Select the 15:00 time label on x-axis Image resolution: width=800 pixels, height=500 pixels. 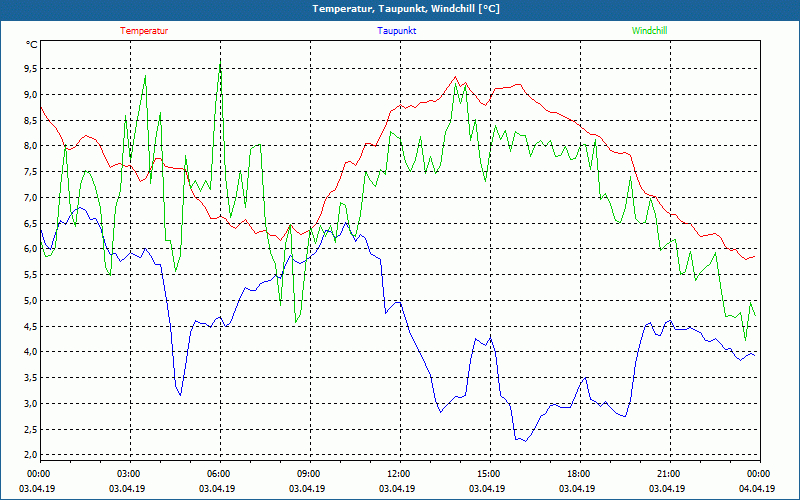point(488,473)
